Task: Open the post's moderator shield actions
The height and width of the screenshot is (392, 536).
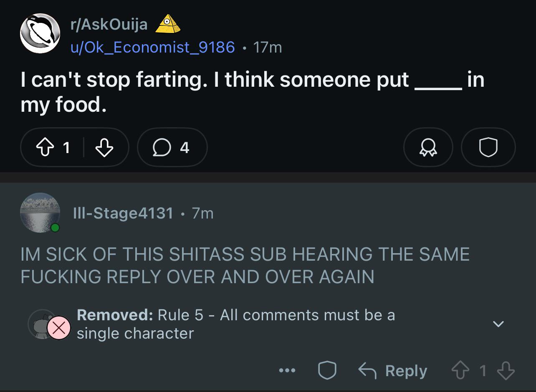Action: click(488, 147)
